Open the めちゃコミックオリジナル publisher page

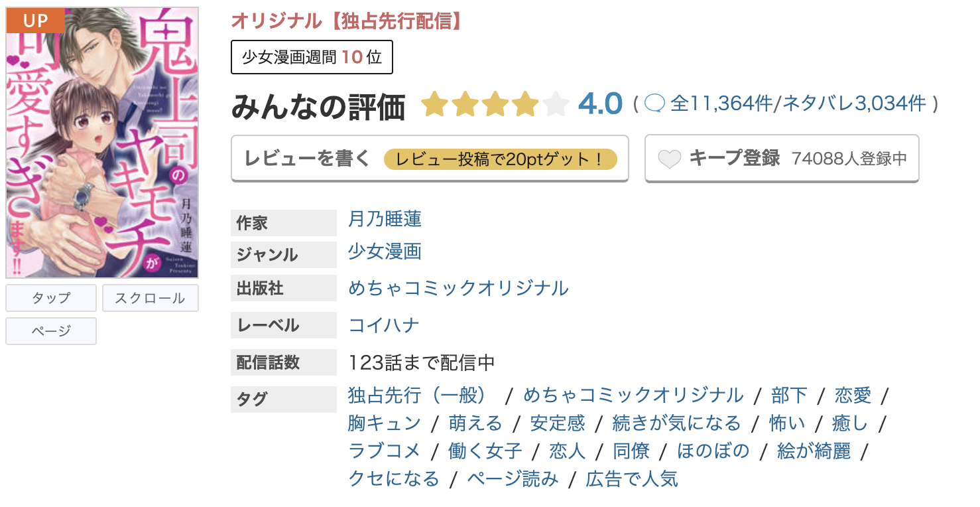[458, 289]
